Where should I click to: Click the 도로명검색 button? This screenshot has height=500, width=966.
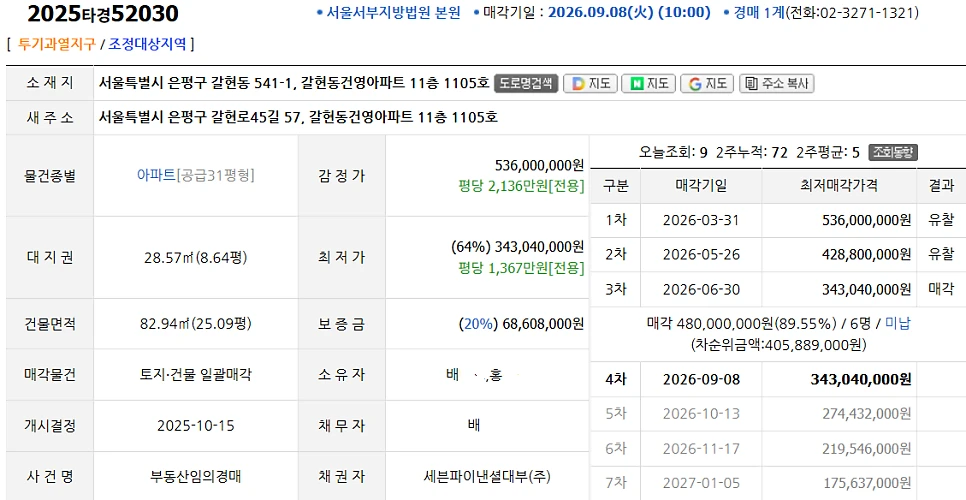tap(526, 84)
